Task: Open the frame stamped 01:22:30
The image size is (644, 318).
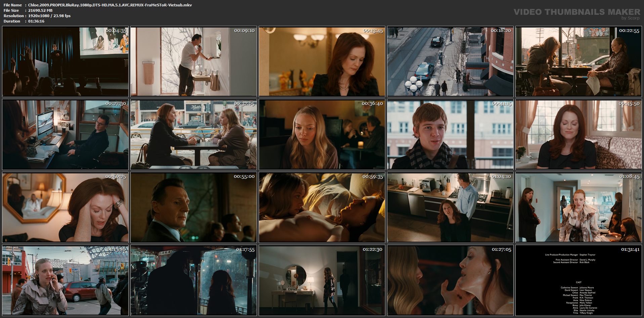Action: pos(322,280)
